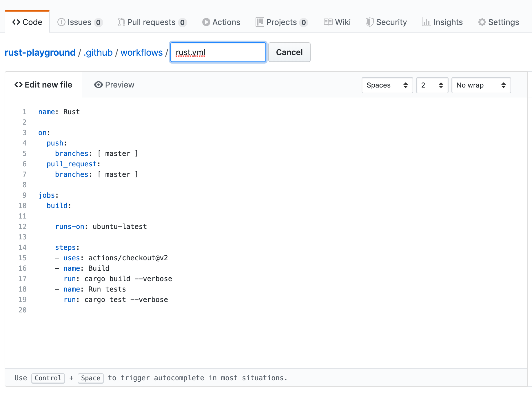Open the Pull requests tab

point(152,22)
